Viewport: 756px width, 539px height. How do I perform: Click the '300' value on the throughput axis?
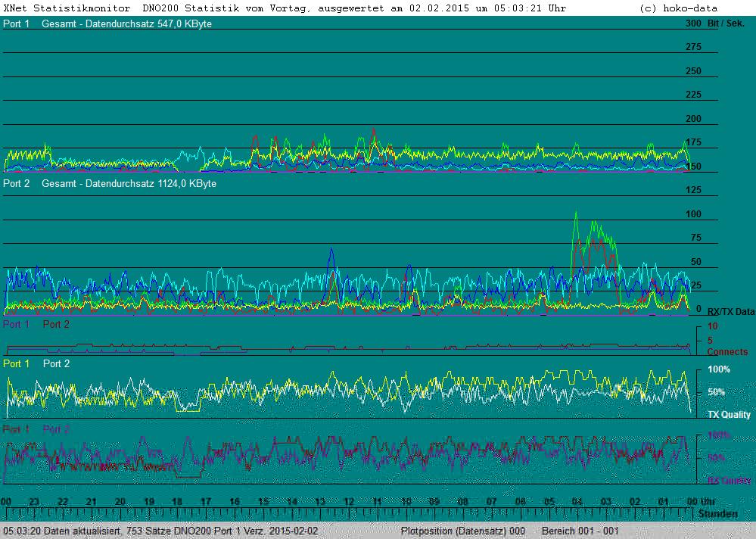coord(693,23)
